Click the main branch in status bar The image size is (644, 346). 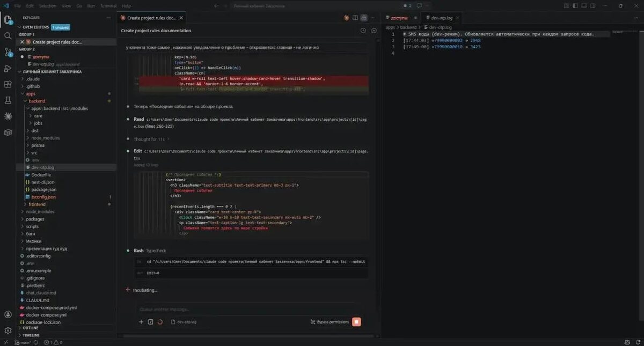click(24, 342)
